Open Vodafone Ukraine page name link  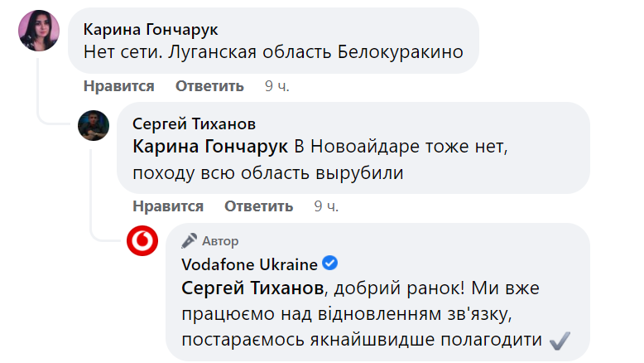tap(249, 265)
